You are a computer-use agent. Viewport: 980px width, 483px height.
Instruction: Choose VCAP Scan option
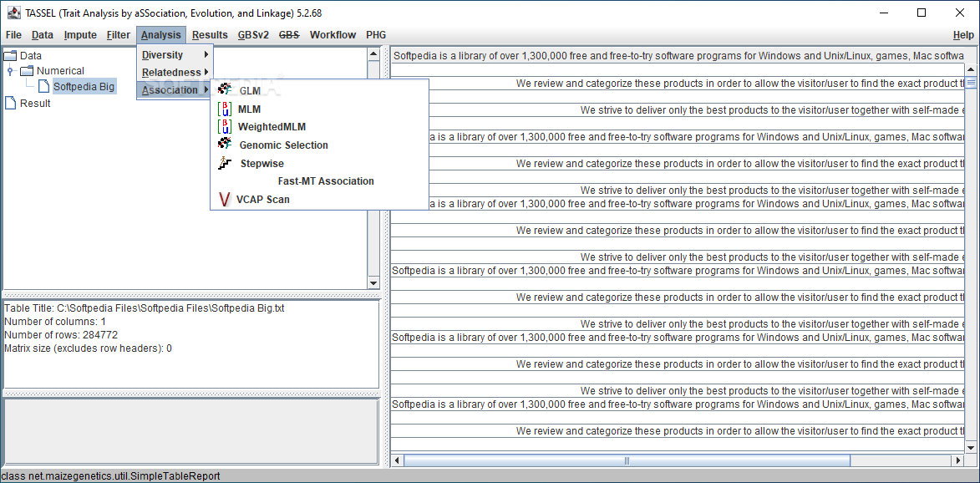point(319,200)
